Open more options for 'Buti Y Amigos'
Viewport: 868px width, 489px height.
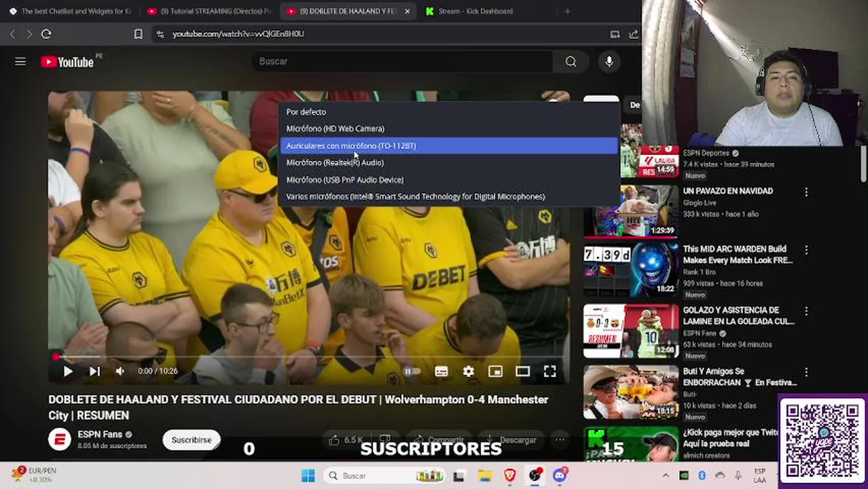(806, 372)
